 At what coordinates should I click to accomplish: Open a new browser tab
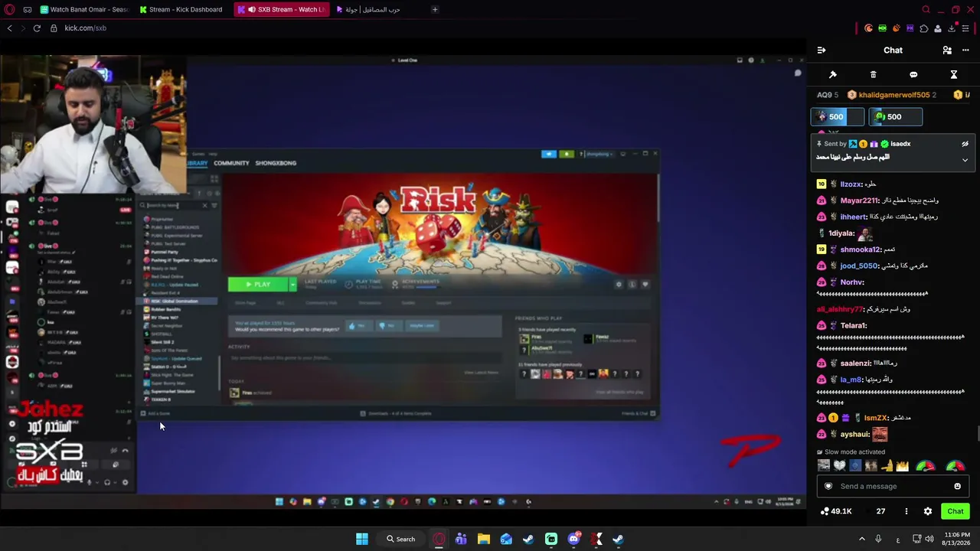pos(435,10)
